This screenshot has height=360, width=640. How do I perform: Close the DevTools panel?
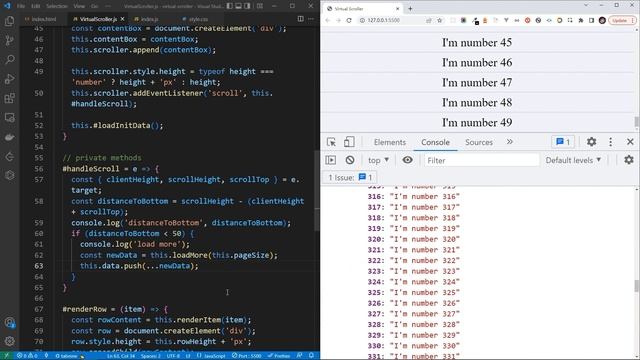[630, 142]
